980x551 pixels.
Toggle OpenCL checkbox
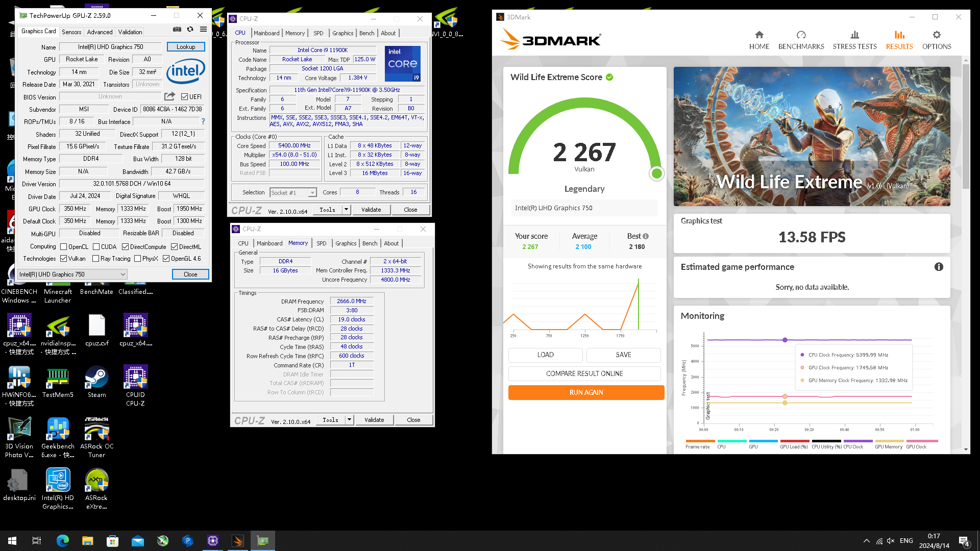(x=64, y=246)
